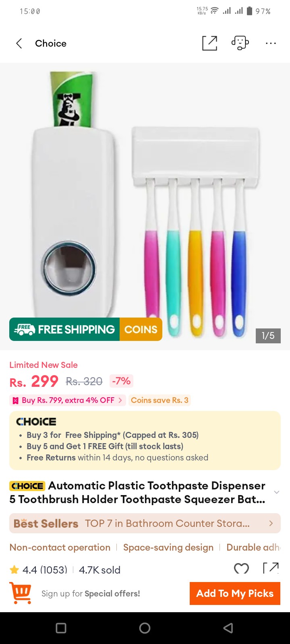Tap Add To My Picks button
The height and width of the screenshot is (644, 290).
point(235,593)
